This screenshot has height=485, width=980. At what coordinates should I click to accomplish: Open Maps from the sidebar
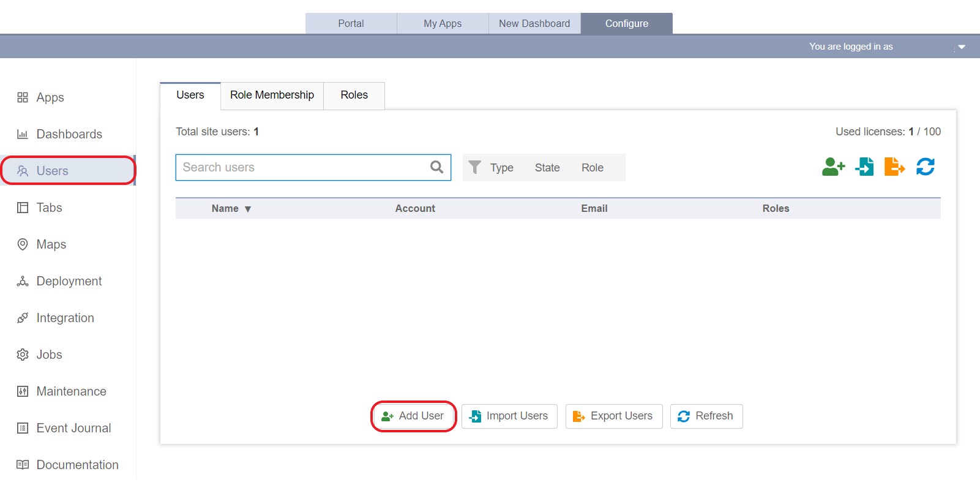(51, 244)
